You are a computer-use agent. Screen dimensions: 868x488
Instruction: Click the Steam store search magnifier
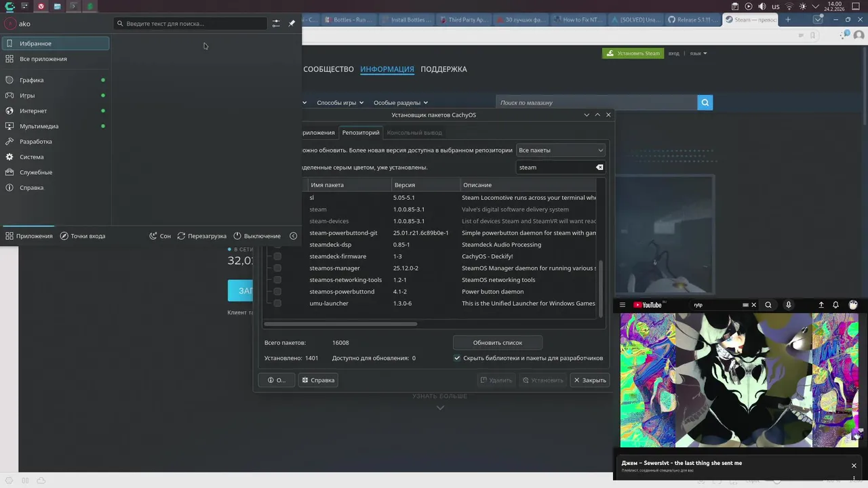705,102
